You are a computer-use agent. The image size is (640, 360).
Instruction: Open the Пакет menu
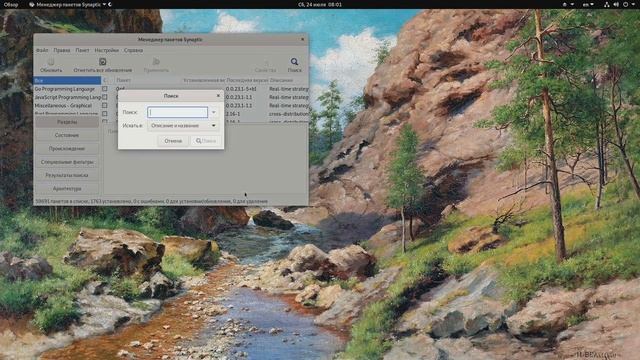82,50
